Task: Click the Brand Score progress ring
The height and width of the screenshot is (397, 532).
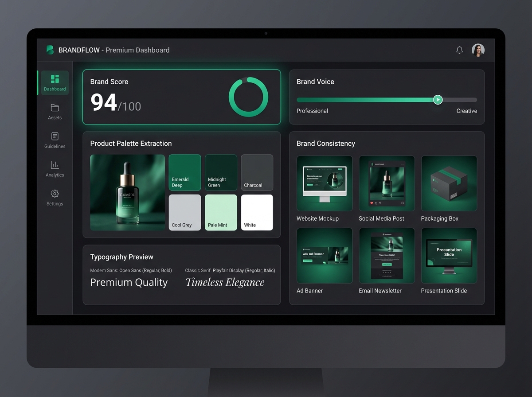Action: point(248,97)
